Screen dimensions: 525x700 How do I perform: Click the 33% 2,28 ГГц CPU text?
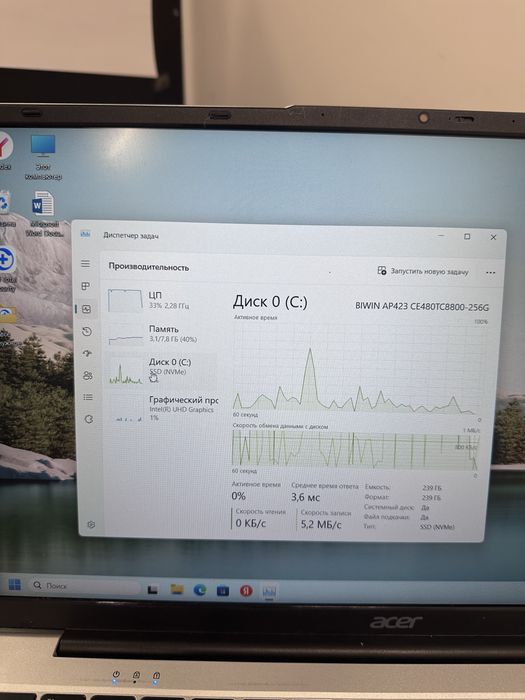click(169, 306)
